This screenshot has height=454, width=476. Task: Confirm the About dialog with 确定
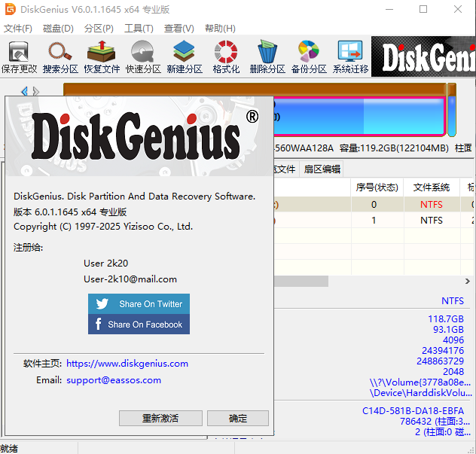pyautogui.click(x=237, y=419)
